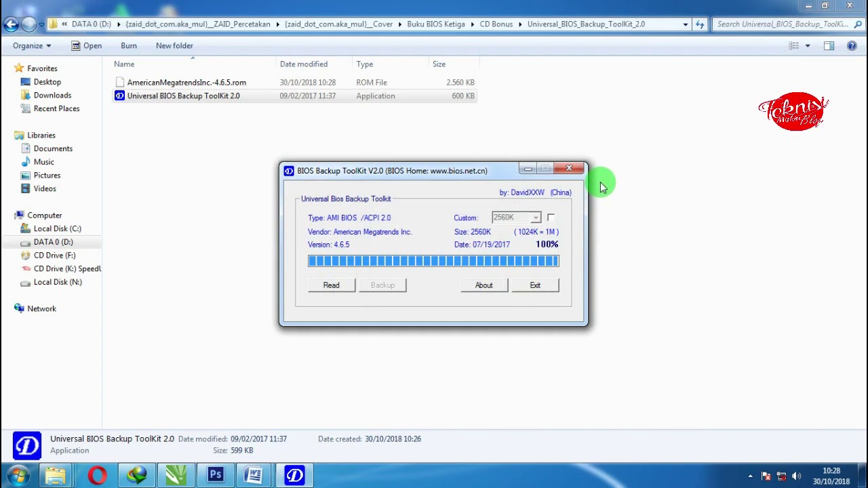Open the Music library
868x488 pixels.
(43, 162)
